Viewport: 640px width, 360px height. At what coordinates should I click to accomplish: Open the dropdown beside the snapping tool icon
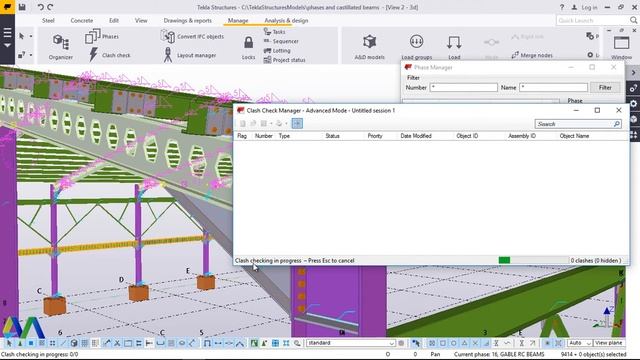click(31, 55)
